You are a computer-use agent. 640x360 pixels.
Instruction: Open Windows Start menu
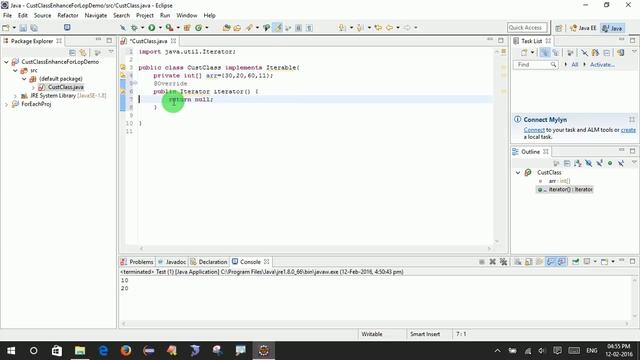(11, 350)
